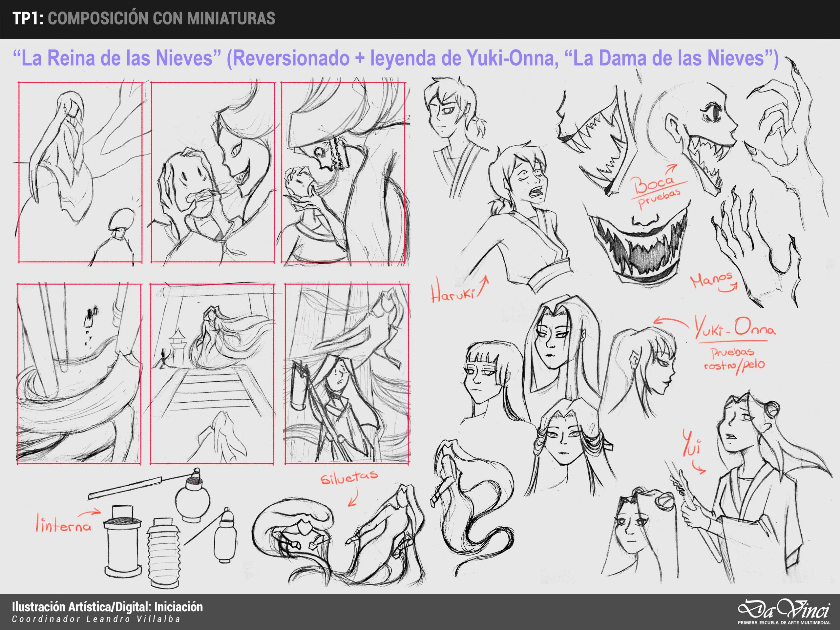840x630 pixels.
Task: Select the bottom-right thumbnail, giant hand over girl
Action: point(347,374)
